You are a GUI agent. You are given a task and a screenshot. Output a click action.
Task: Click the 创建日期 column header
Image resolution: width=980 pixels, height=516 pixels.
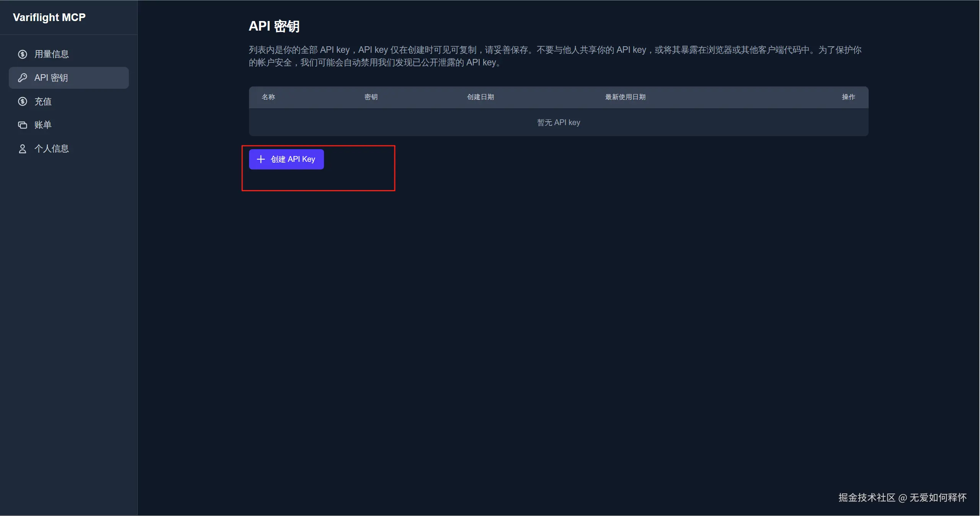tap(480, 97)
